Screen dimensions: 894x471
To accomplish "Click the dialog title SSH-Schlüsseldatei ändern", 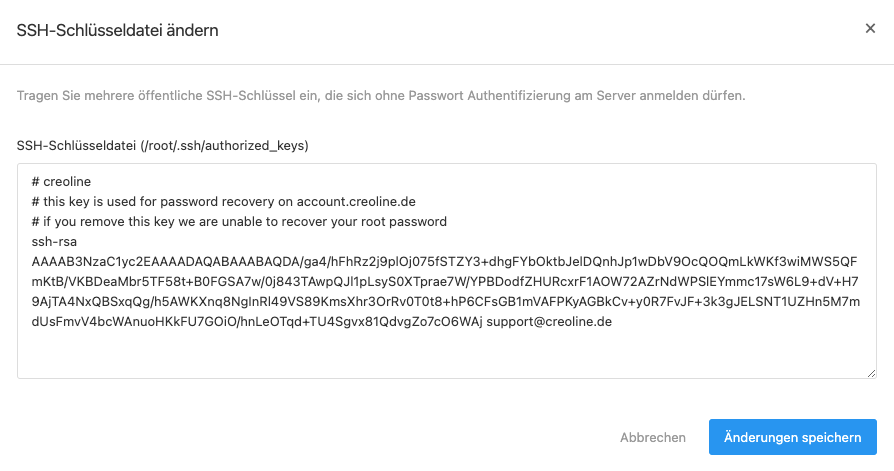I will (117, 30).
